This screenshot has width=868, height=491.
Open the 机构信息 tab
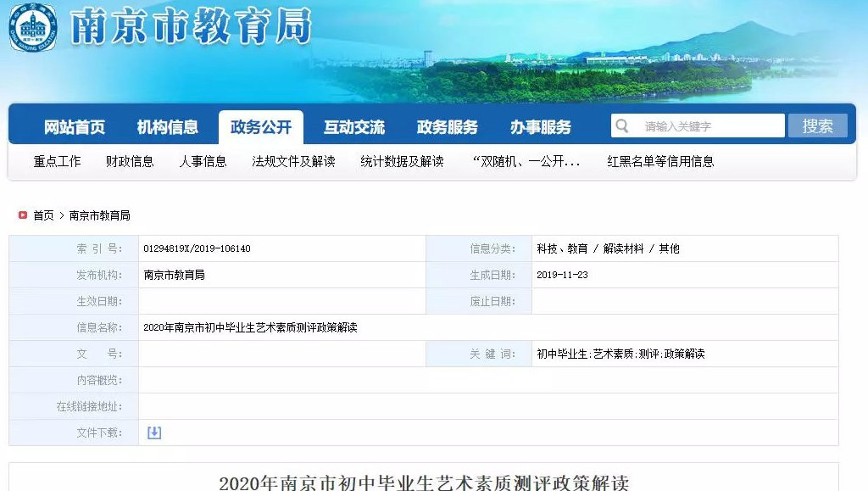point(168,127)
